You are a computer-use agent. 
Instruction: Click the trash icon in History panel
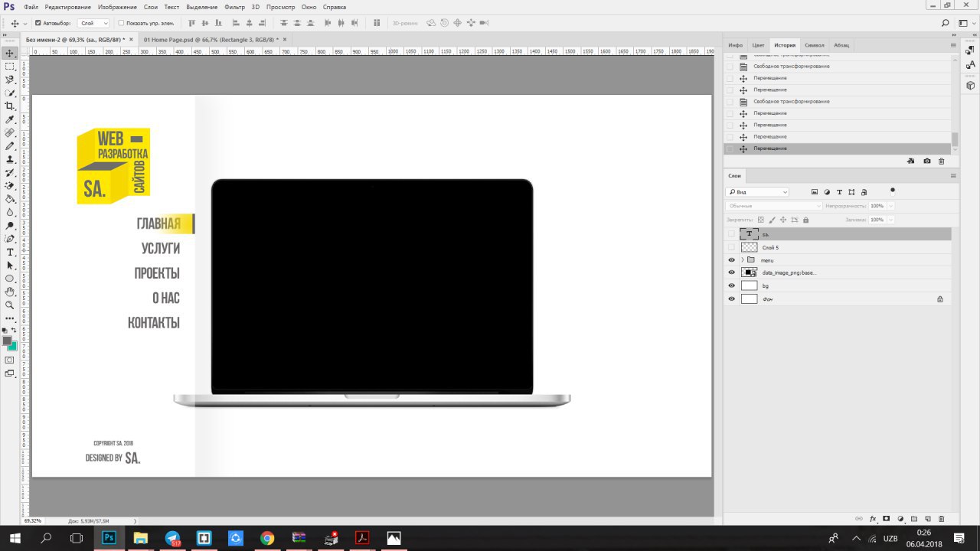(x=942, y=161)
